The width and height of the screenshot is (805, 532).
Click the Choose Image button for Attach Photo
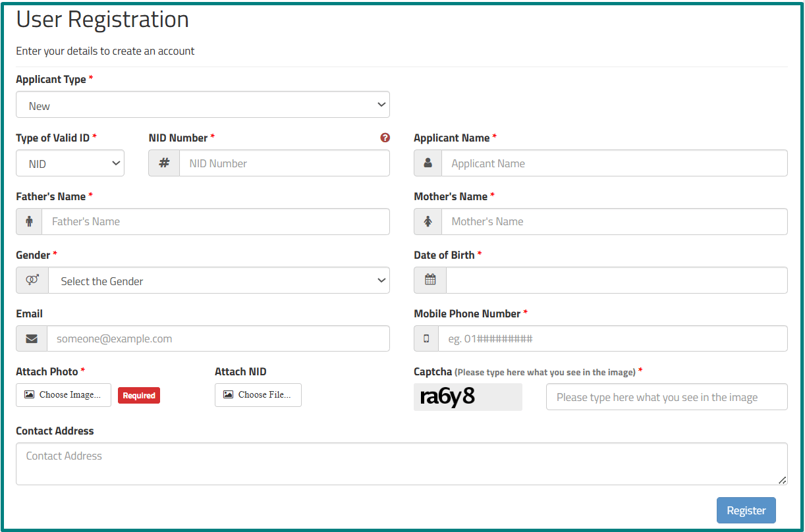[x=63, y=394]
